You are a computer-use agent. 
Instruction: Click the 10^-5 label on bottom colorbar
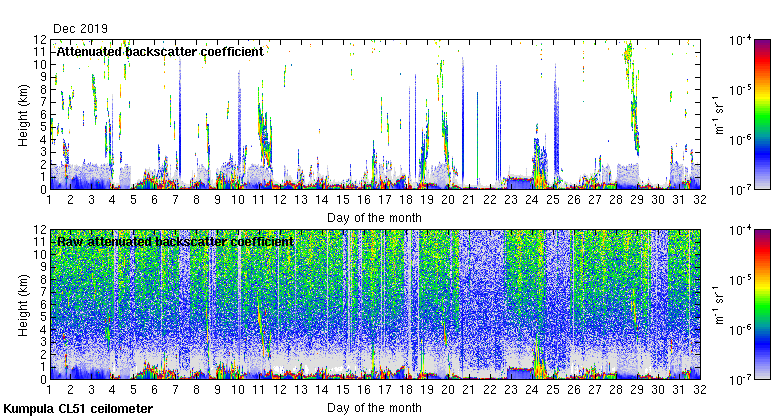coord(740,280)
